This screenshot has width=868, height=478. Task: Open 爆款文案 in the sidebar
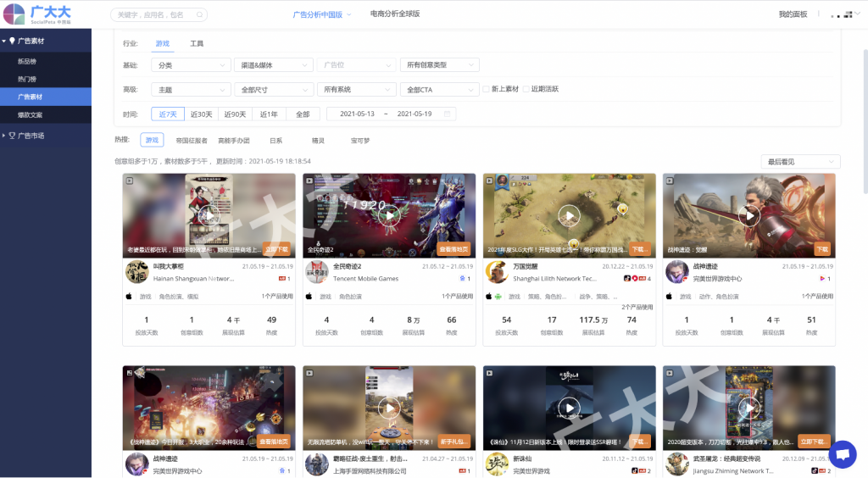[46, 115]
